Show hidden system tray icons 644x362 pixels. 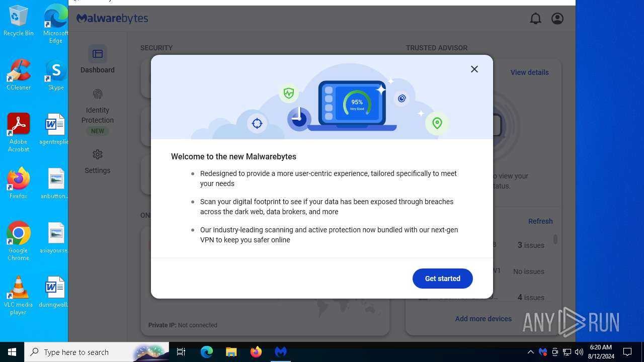coord(530,352)
